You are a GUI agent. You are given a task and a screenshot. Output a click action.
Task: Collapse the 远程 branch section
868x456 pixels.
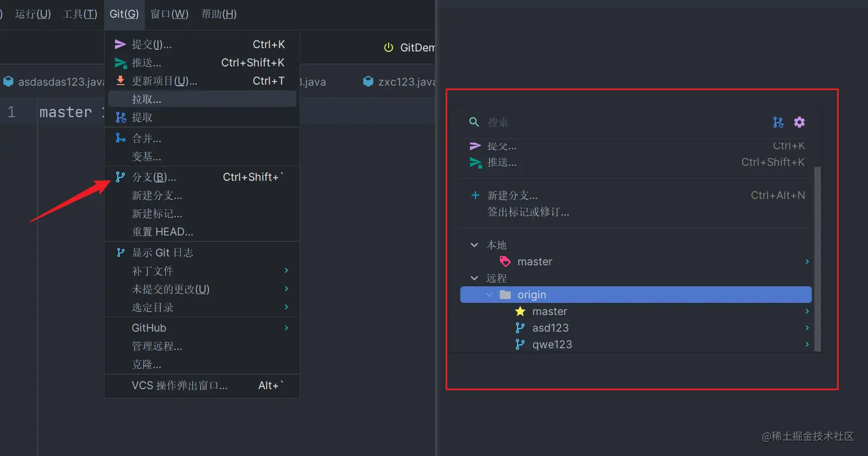(x=473, y=278)
